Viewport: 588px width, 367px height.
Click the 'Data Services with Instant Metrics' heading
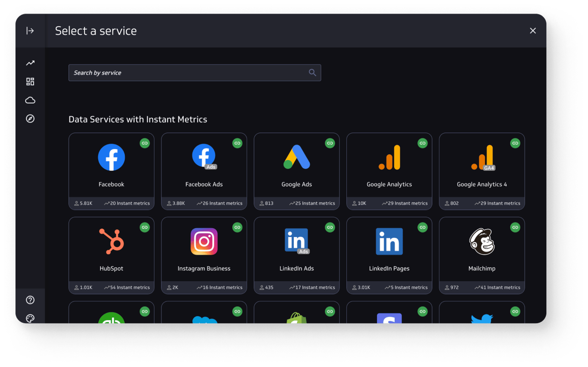[x=138, y=119]
